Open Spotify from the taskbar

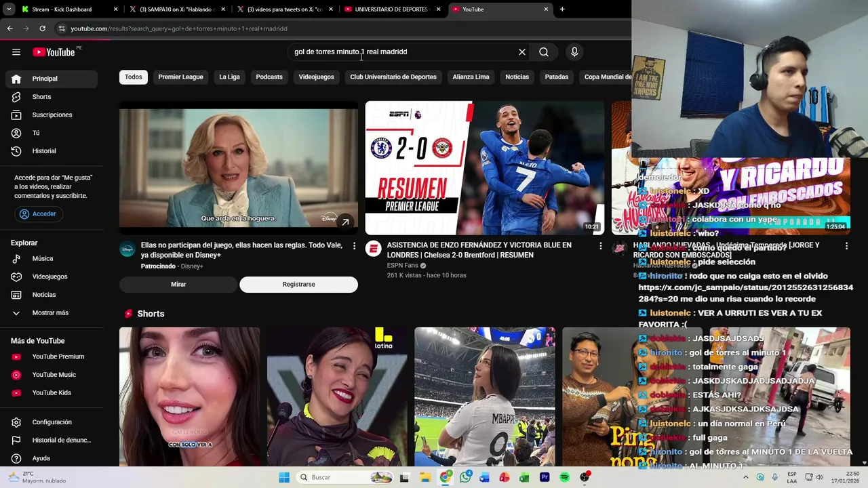(x=564, y=477)
